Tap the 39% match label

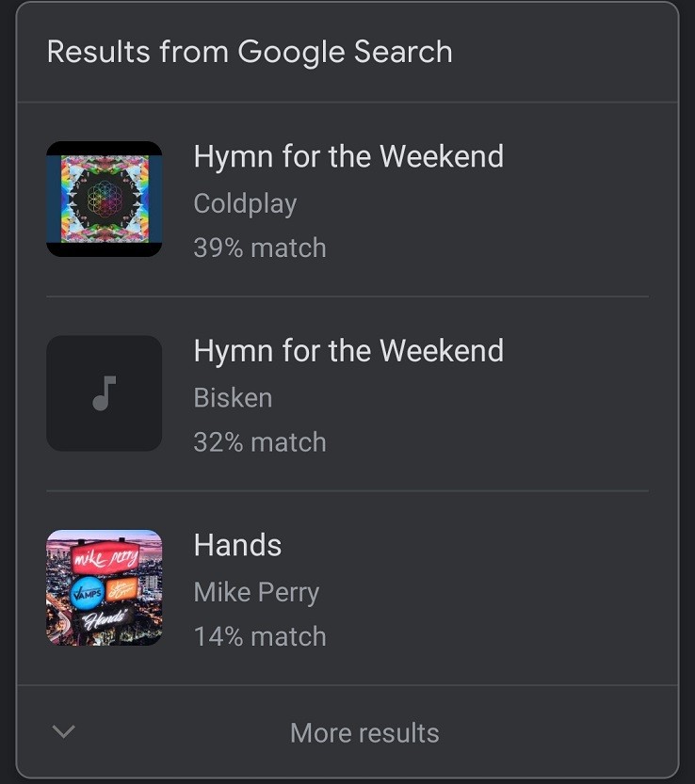pos(260,248)
